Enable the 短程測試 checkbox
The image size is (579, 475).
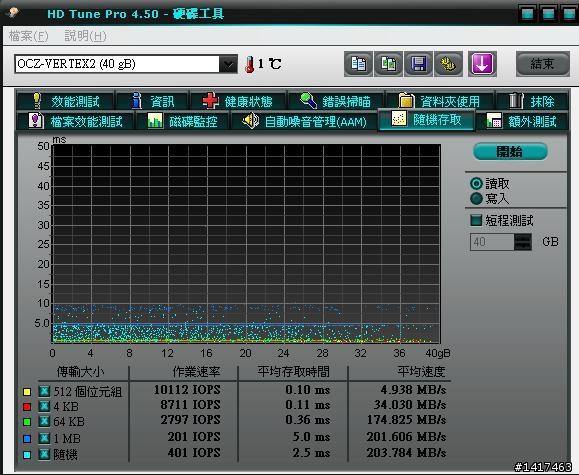click(x=476, y=220)
